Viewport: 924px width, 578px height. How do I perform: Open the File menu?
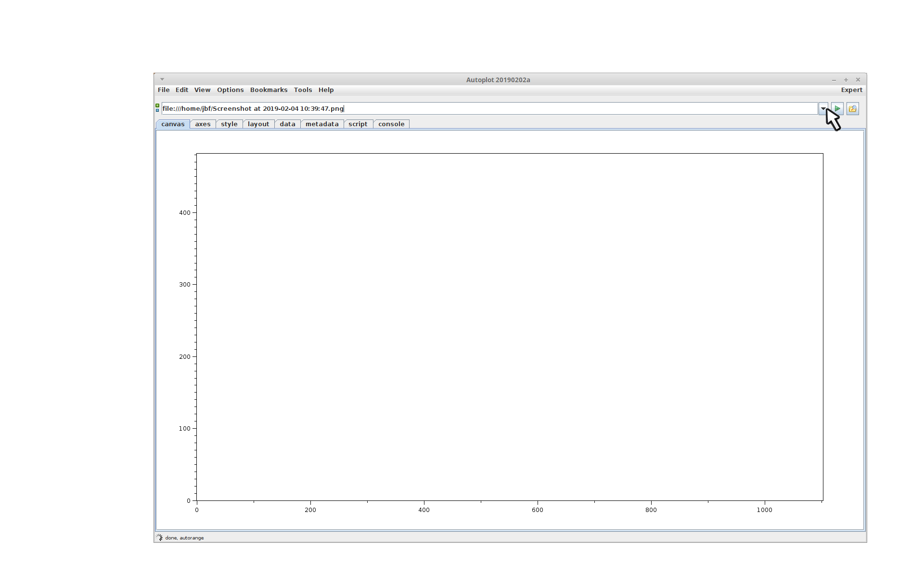(x=164, y=90)
